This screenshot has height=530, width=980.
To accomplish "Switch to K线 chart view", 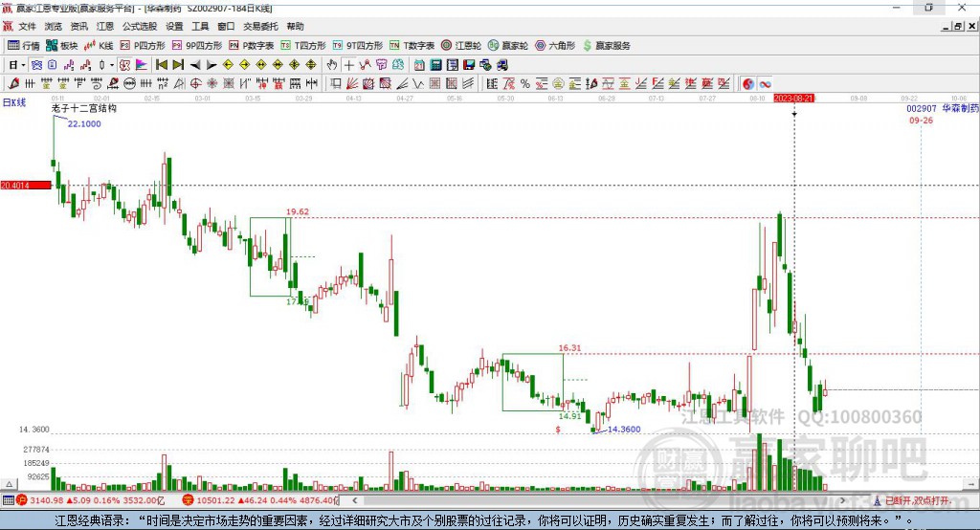I will 99,46.
